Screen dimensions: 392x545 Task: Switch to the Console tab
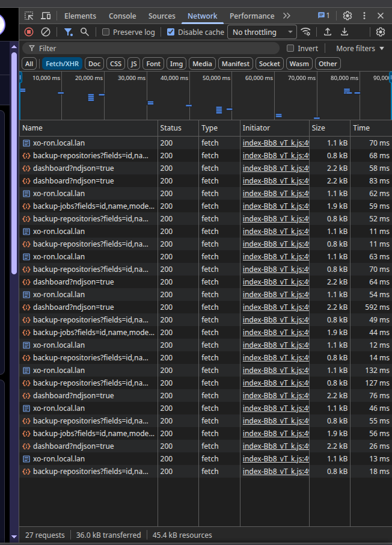[122, 16]
